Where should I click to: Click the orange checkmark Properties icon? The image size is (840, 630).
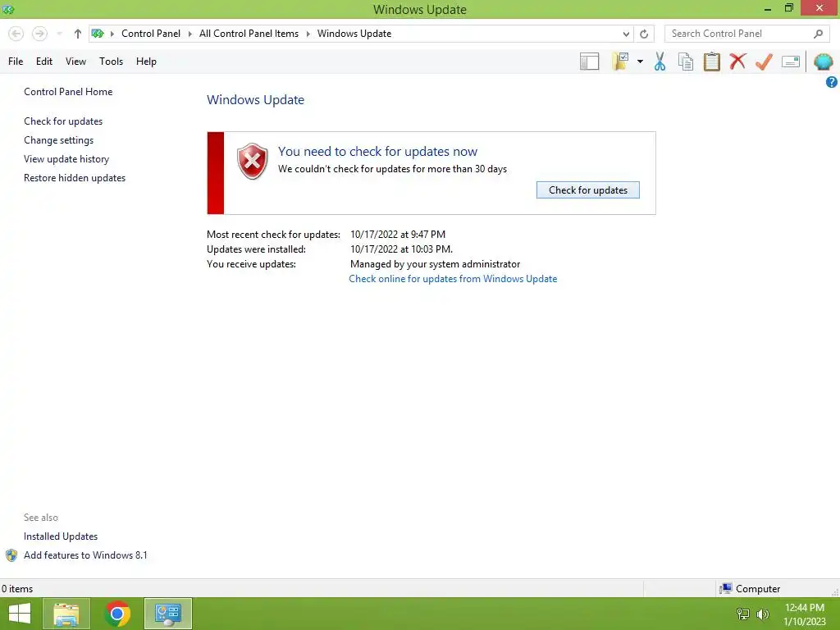click(x=764, y=62)
